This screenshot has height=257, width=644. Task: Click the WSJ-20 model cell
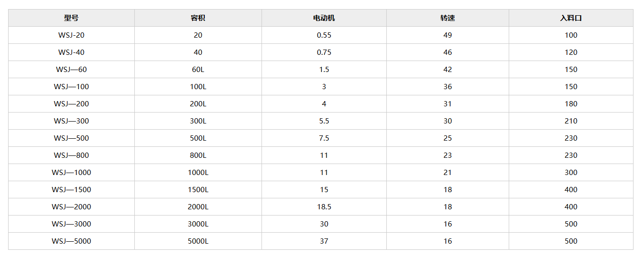(x=71, y=35)
